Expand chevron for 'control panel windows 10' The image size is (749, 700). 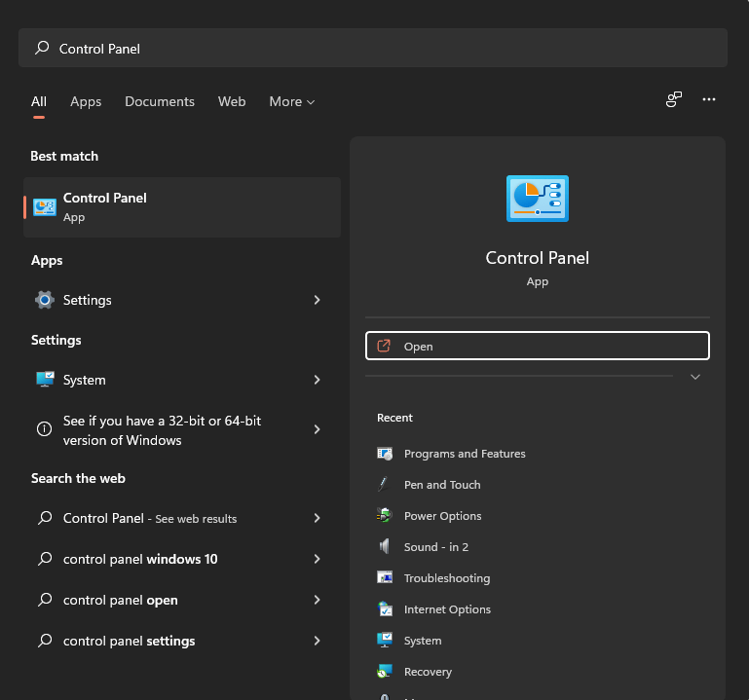coord(317,559)
